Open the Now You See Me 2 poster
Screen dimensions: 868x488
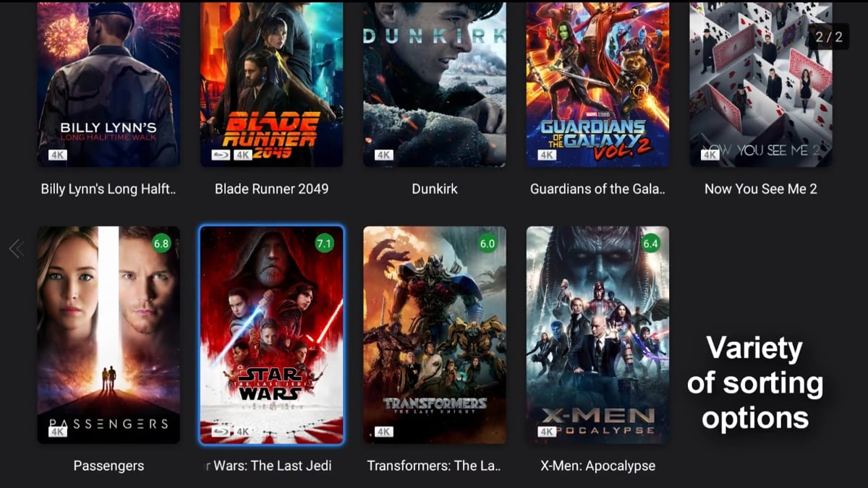760,84
